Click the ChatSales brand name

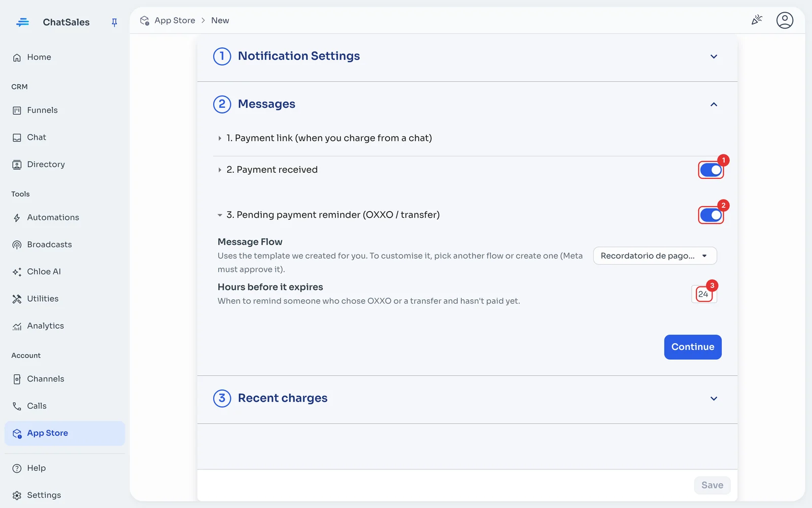[66, 22]
